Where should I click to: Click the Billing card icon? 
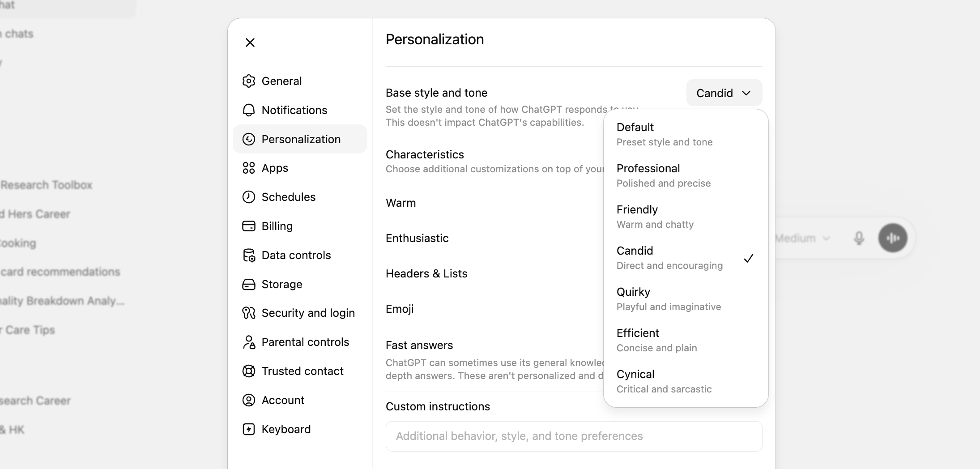click(249, 226)
